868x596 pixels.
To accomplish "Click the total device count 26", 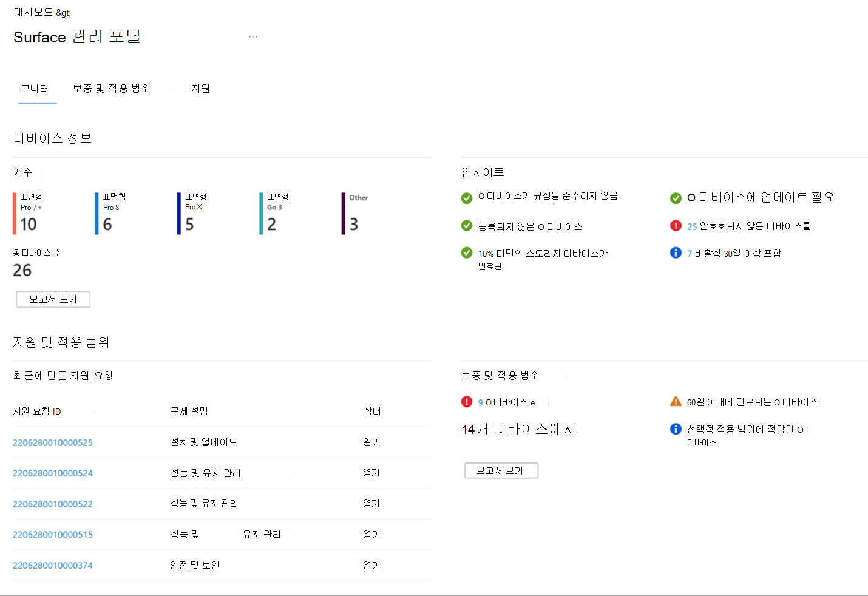I will pyautogui.click(x=22, y=271).
